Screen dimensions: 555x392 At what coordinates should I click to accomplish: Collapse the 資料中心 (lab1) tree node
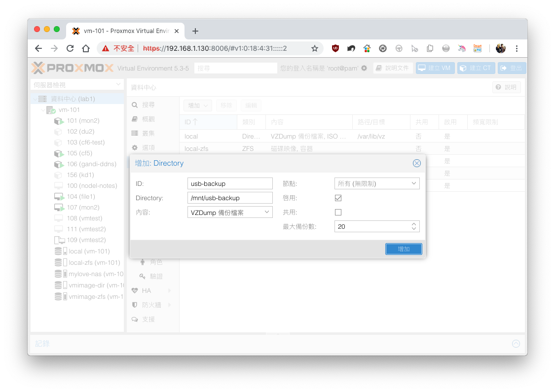(x=35, y=99)
